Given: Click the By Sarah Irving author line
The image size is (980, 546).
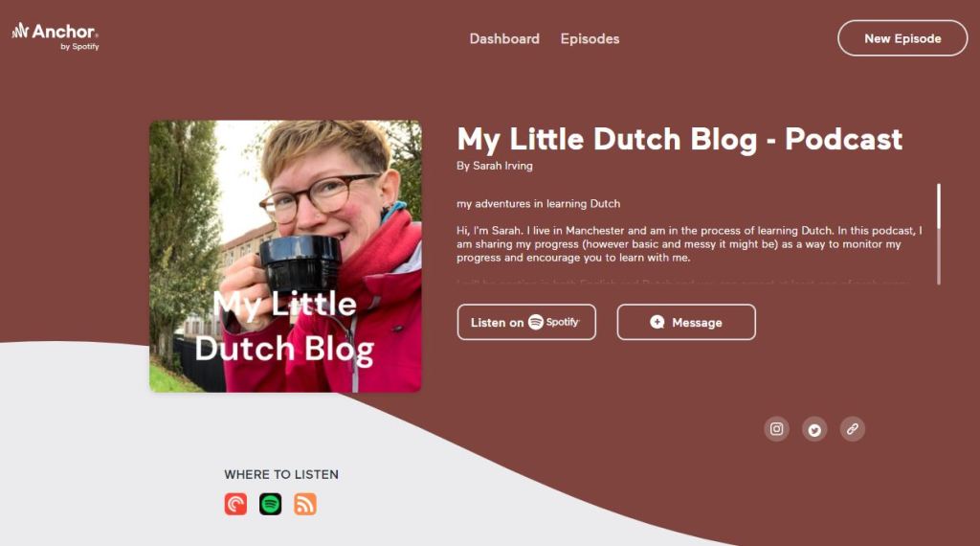Looking at the screenshot, I should click(495, 166).
